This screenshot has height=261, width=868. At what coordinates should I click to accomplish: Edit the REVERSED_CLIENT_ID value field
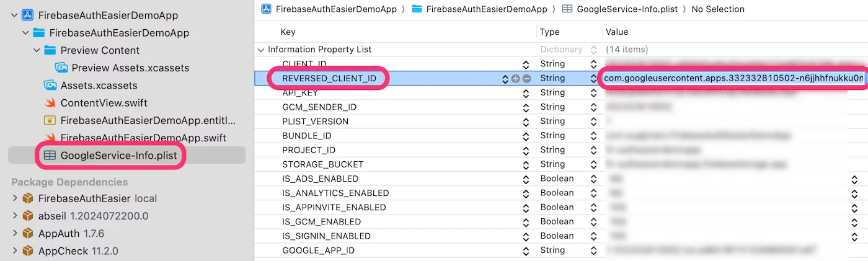(x=733, y=78)
